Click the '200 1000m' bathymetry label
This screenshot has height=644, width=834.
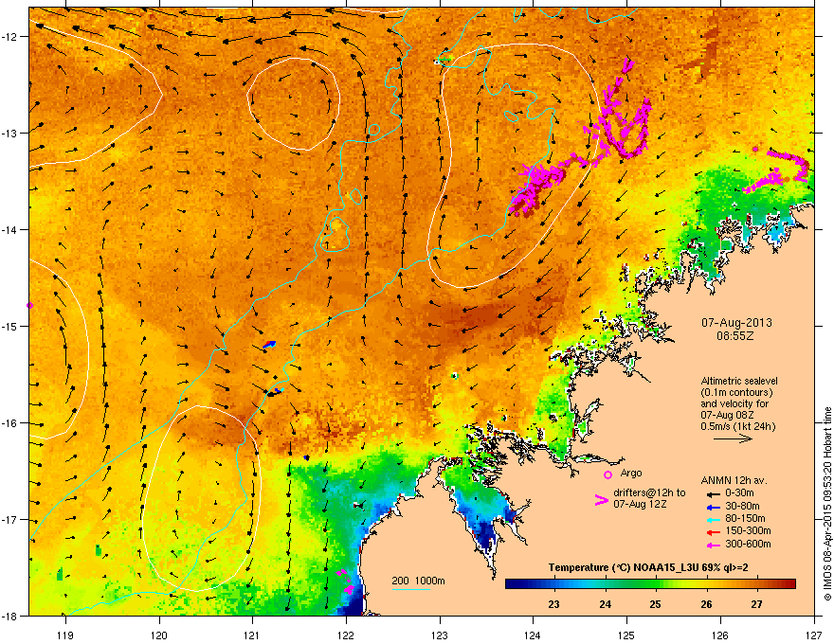(x=418, y=581)
